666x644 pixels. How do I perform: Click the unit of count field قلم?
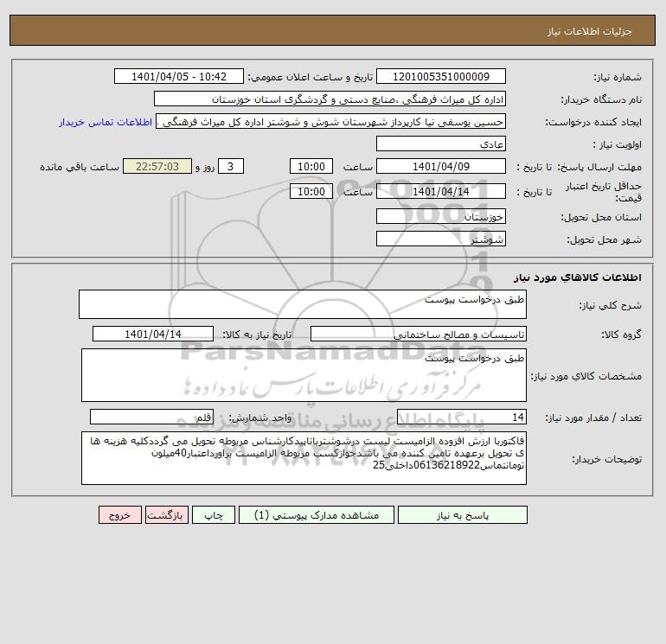click(151, 417)
